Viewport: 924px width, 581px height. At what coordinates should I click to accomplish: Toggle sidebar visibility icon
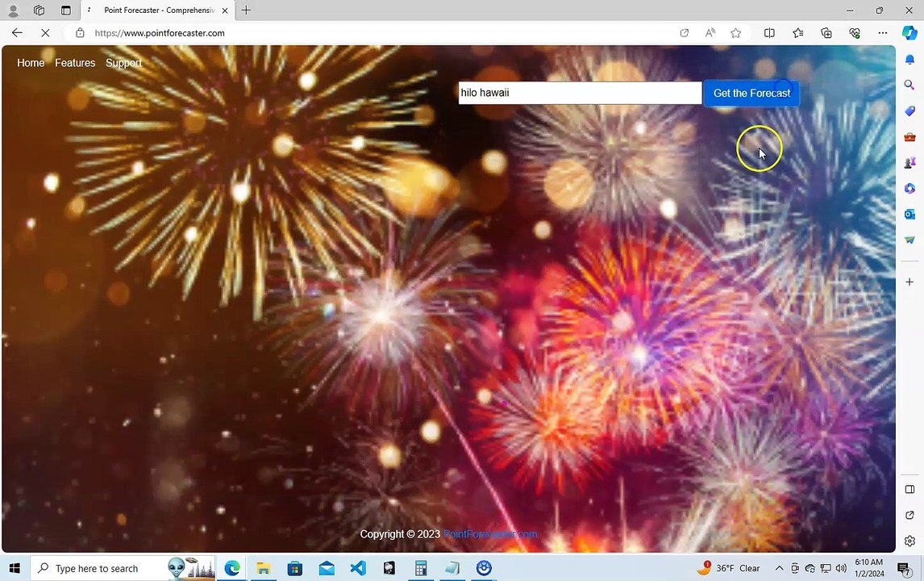909,490
